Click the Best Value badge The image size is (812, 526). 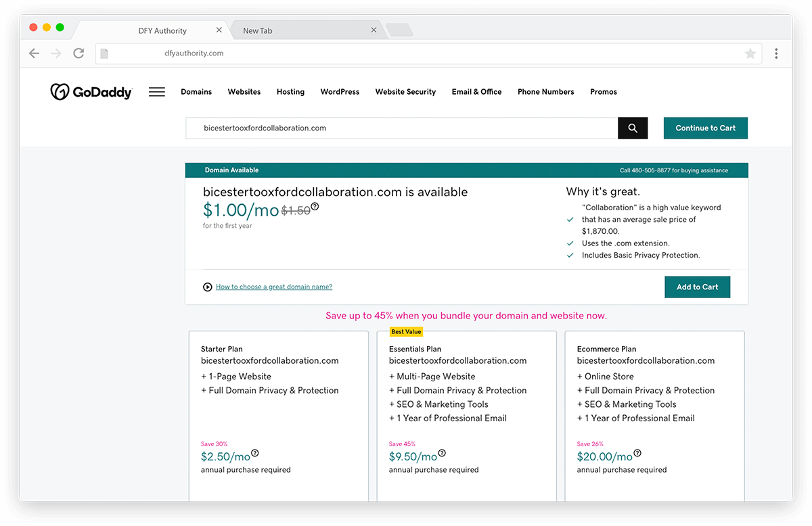407,331
